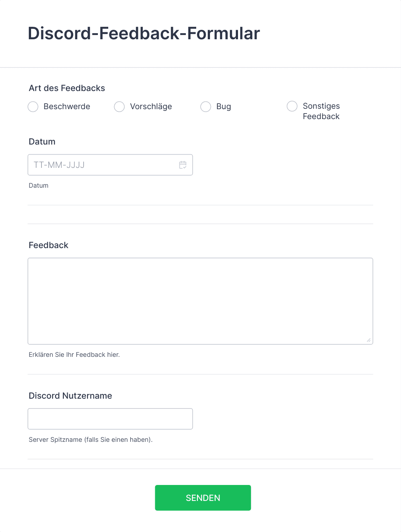
Task: Select the Beschwerde radio button
Action: [33, 107]
